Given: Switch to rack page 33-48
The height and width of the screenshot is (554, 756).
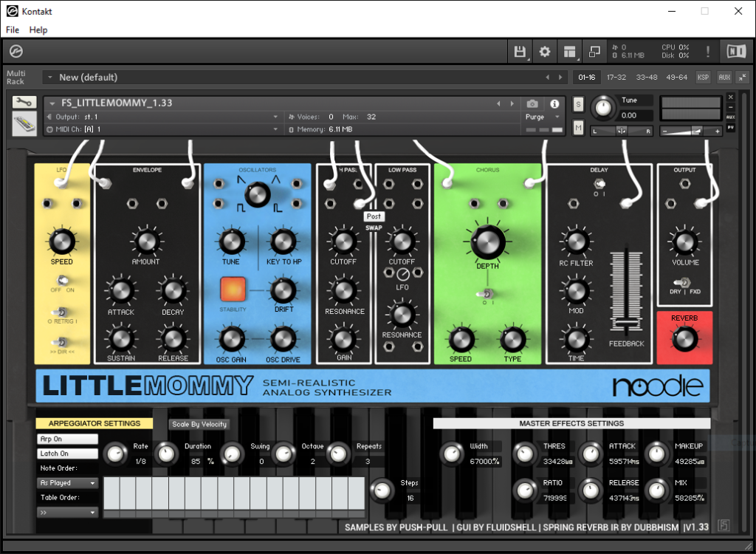Looking at the screenshot, I should 647,78.
